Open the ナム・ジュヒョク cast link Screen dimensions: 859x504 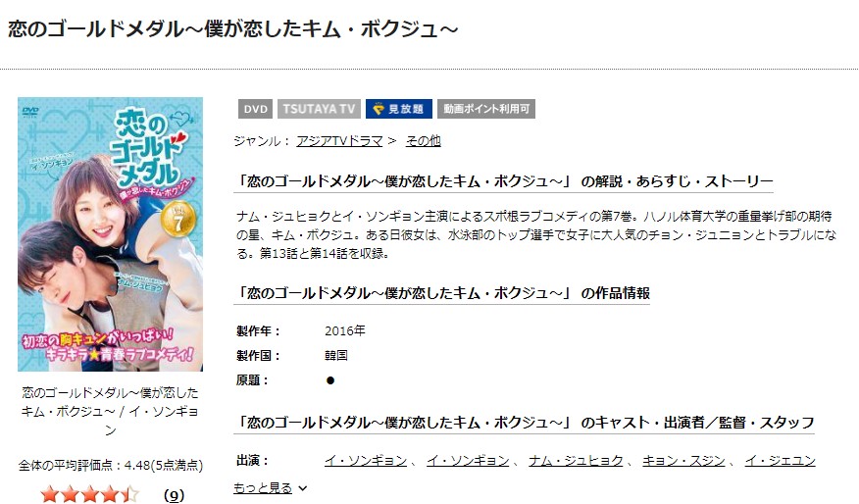576,461
